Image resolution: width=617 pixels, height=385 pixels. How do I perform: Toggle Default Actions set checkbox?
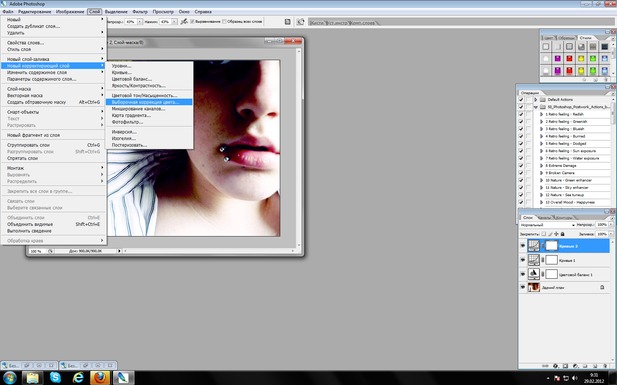(521, 100)
